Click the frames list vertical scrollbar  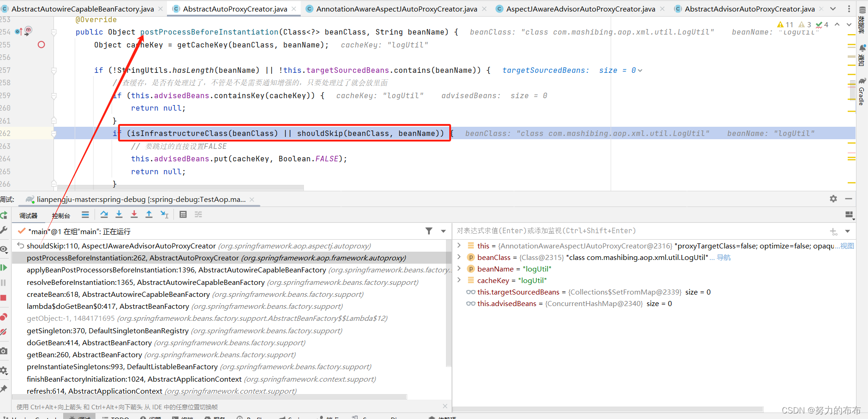[x=449, y=304]
